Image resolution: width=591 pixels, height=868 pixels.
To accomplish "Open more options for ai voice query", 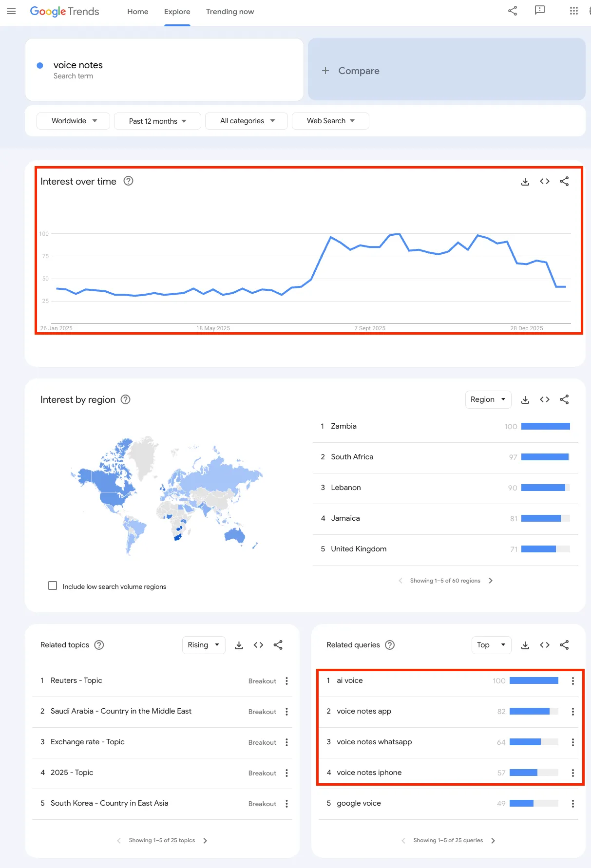I will (x=573, y=681).
